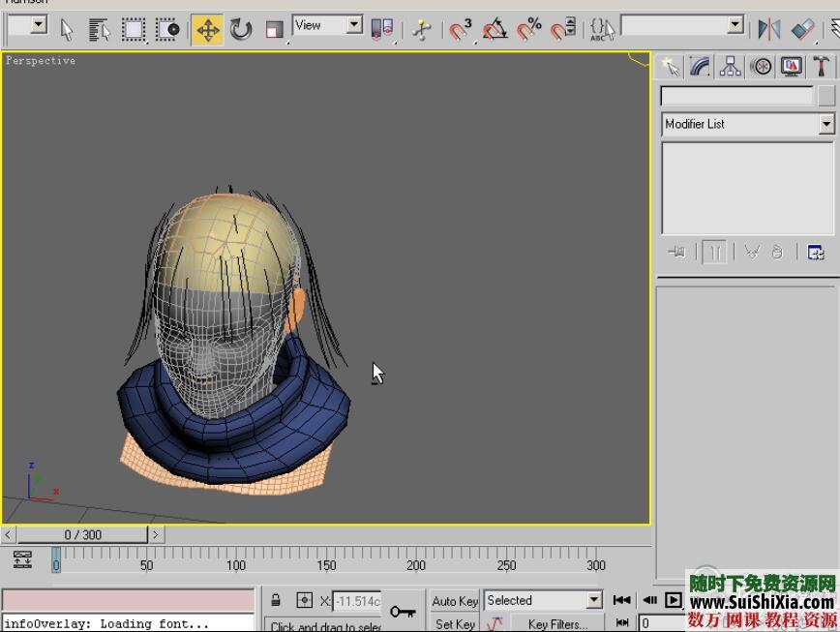Activate the Select Object arrow tool
Viewport: 840px width, 632px height.
65,29
